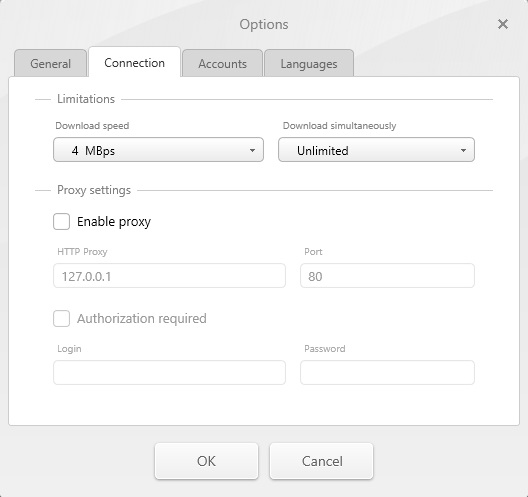The image size is (528, 497).
Task: Click the 'Enable proxy' label text
Action: (114, 222)
